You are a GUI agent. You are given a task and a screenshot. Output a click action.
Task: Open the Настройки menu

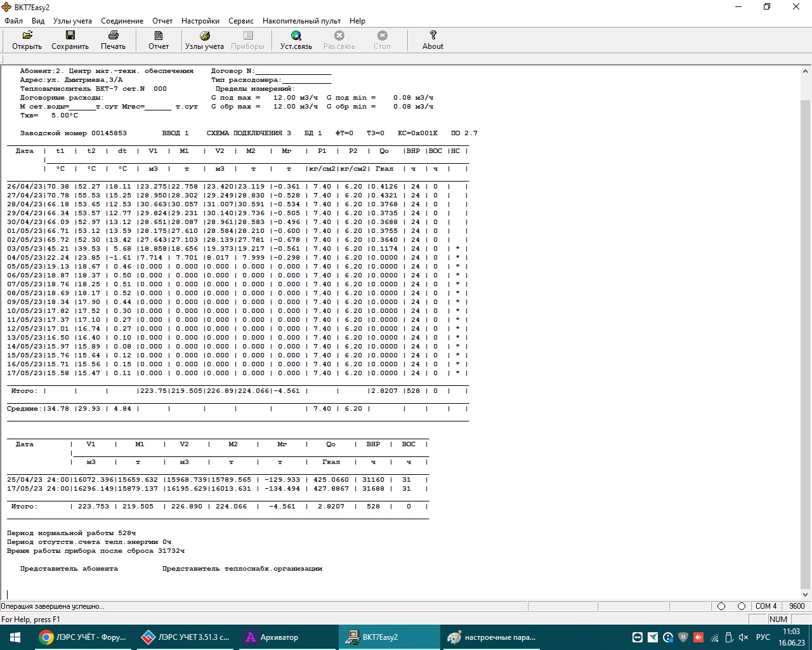(x=200, y=21)
